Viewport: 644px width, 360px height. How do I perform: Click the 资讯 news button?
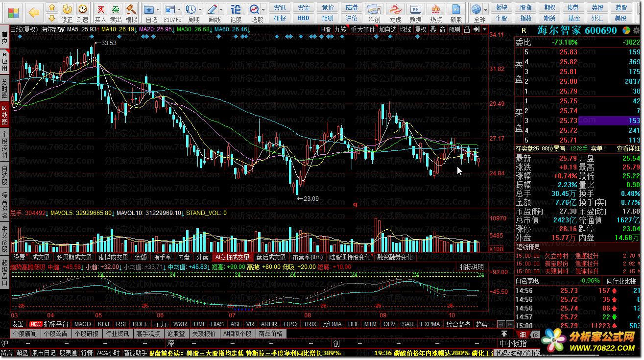click(280, 7)
